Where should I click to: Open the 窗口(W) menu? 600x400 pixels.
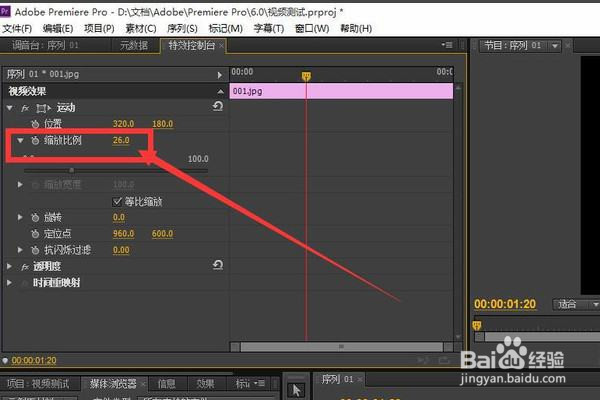click(x=312, y=28)
